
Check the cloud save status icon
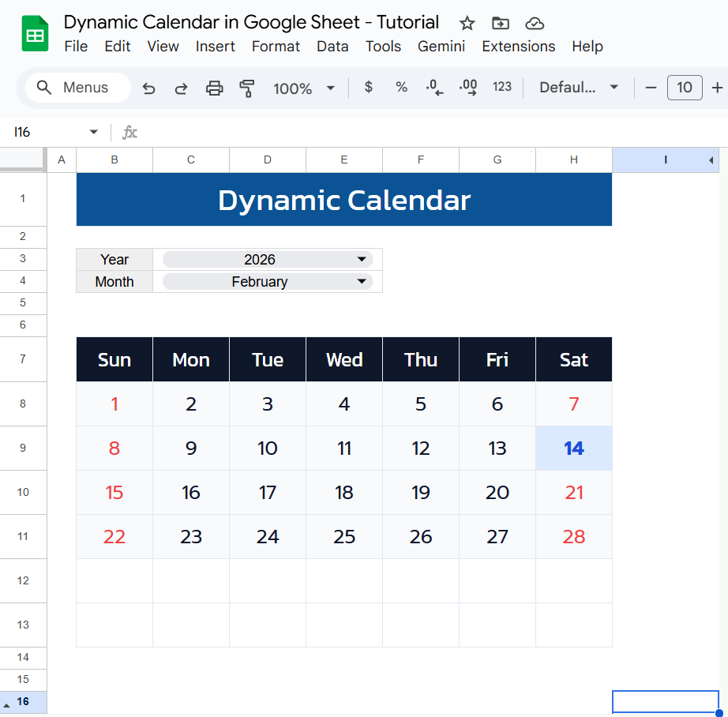point(535,23)
